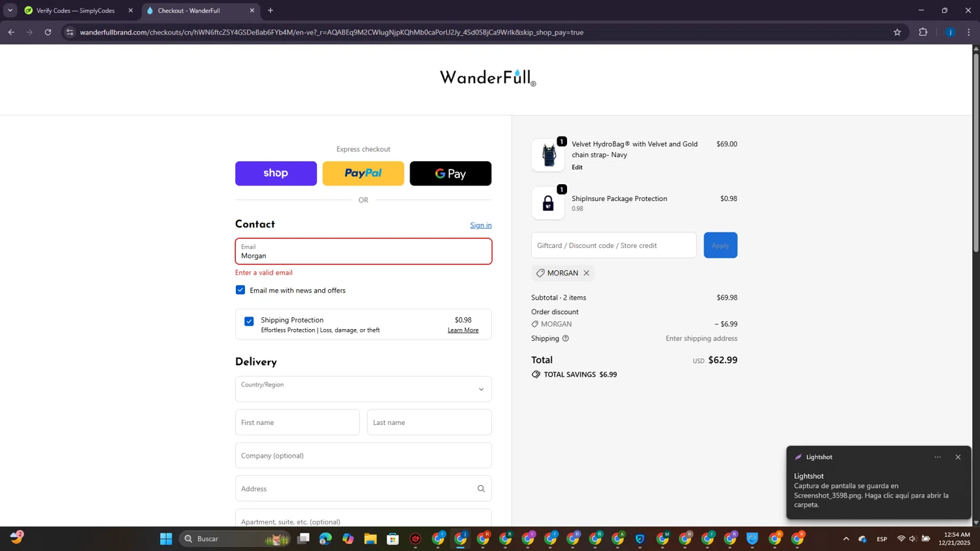Close the Checkout WanderFull tab
This screenshot has height=551, width=980.
(252, 10)
